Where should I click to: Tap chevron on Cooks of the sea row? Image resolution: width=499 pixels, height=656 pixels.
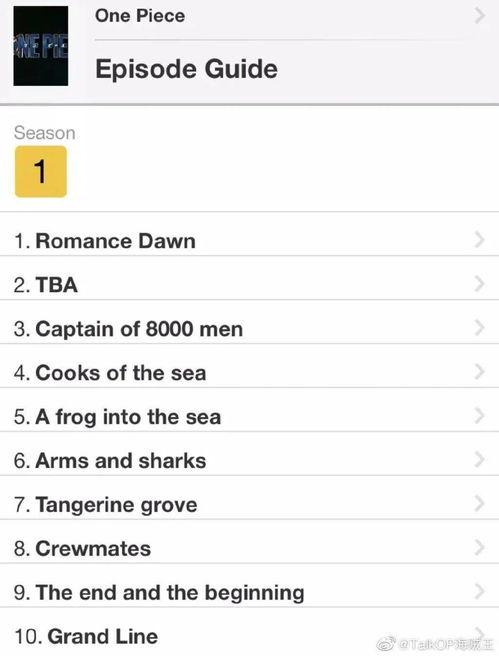tap(480, 372)
